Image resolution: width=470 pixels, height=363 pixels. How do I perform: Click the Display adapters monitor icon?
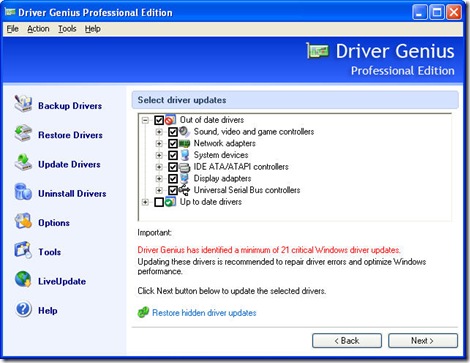pos(184,178)
